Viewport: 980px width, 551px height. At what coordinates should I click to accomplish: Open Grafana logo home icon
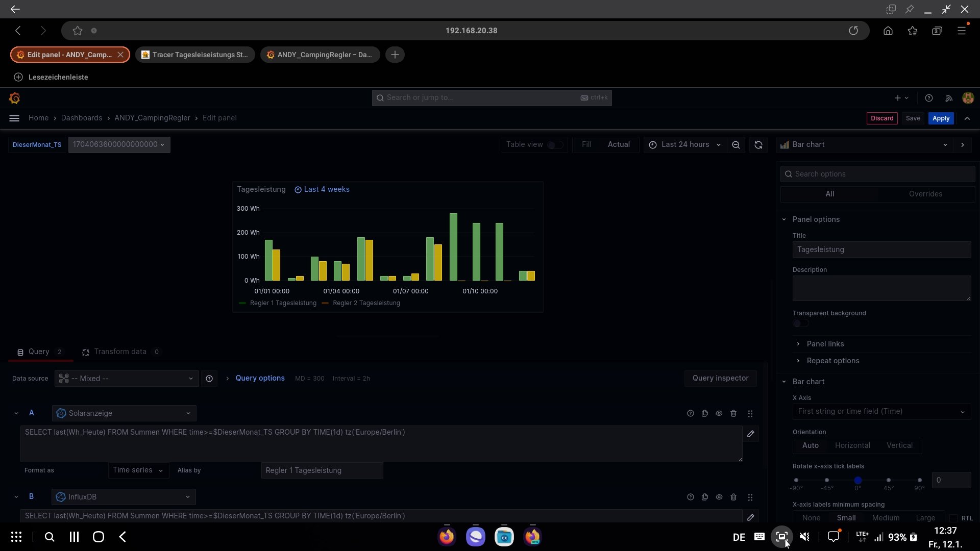(15, 98)
